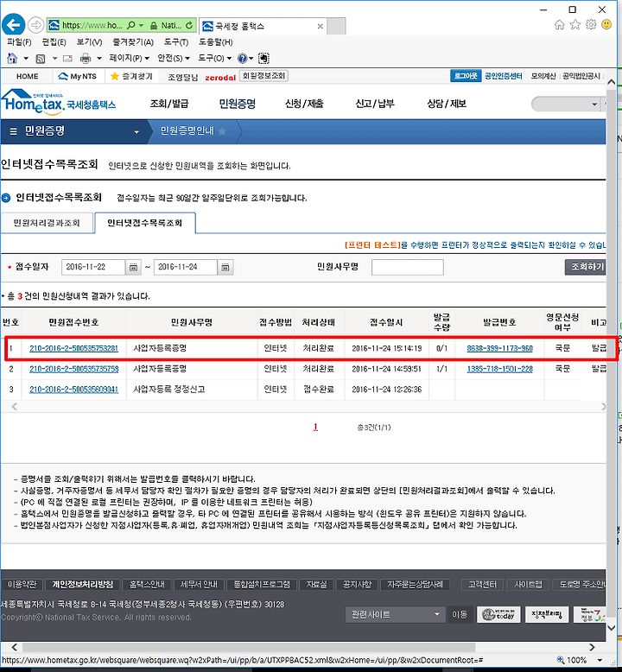Viewport: 622px width, 672px height.
Task: Open the 도구(O) command bar dropdown
Action: 214,58
